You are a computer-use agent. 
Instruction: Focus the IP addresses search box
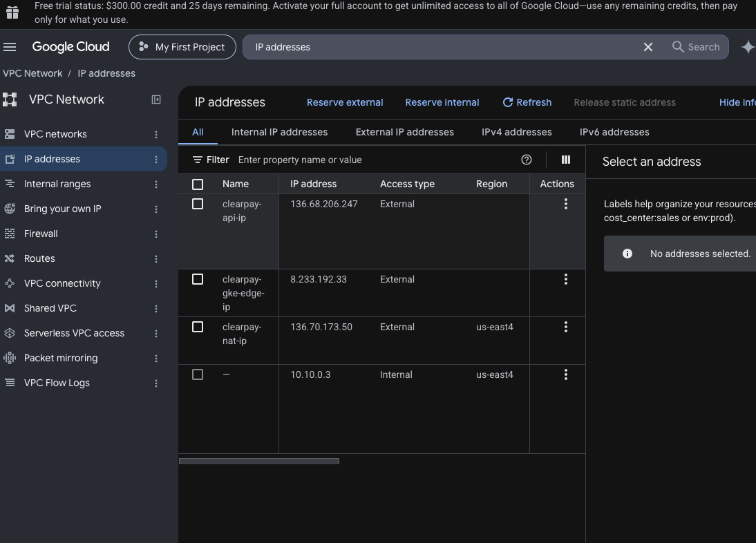[444, 47]
